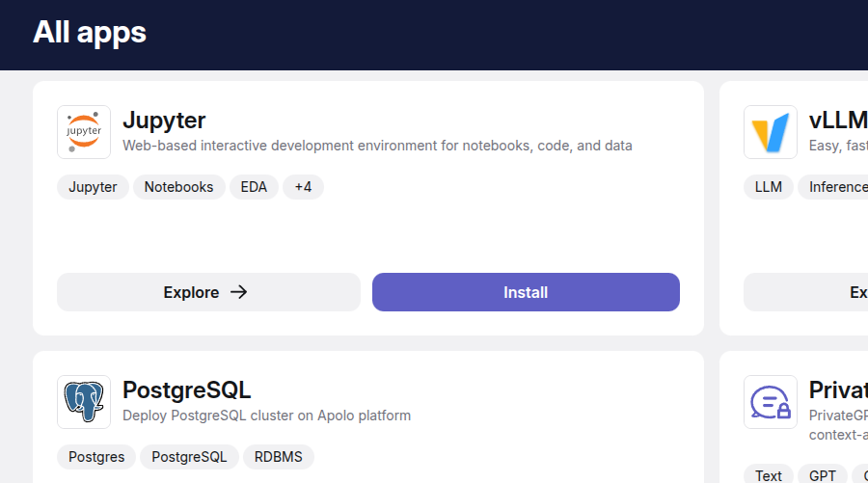Choose the PostgreSQL tag chip beside Postgres
Image resolution: width=868 pixels, height=483 pixels.
[189, 457]
